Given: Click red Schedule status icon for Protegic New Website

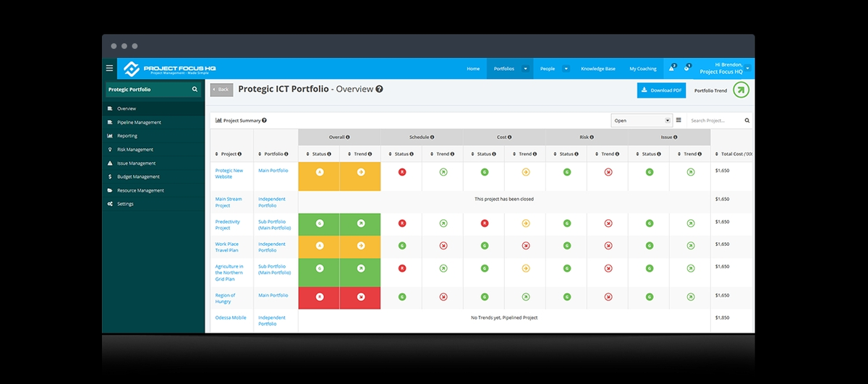Looking at the screenshot, I should [x=402, y=172].
